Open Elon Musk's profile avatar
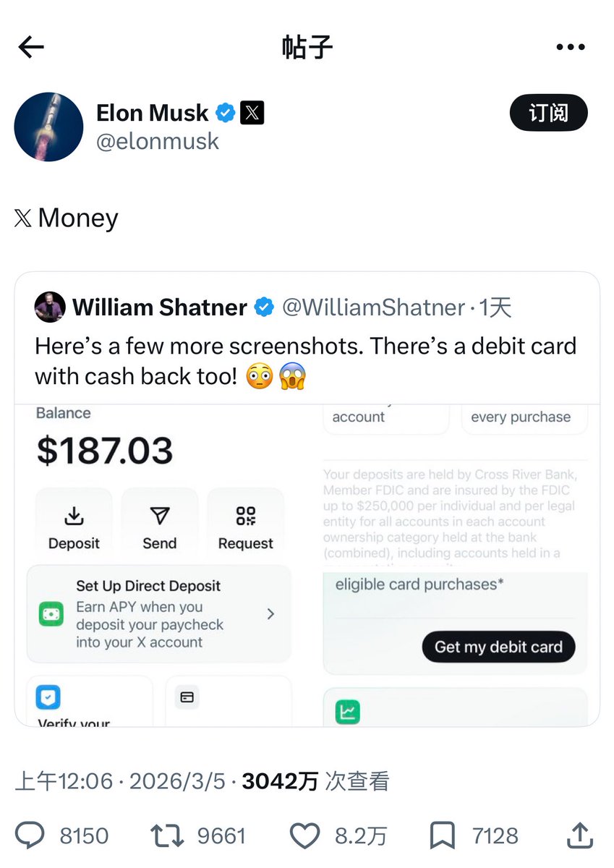The height and width of the screenshot is (868, 614). tap(48, 127)
